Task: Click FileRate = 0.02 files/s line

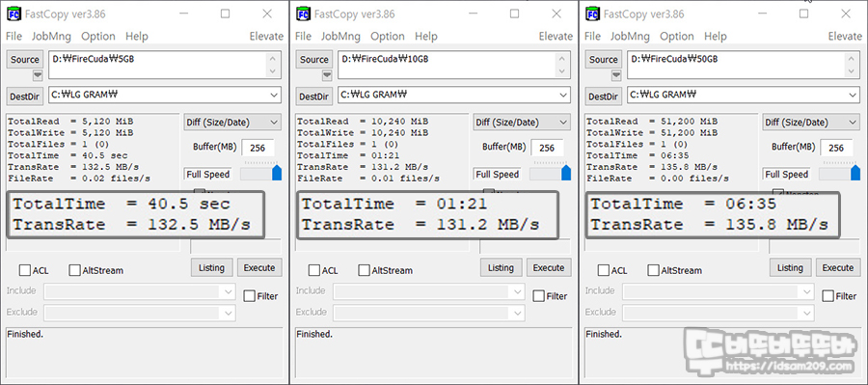Action: tap(79, 179)
